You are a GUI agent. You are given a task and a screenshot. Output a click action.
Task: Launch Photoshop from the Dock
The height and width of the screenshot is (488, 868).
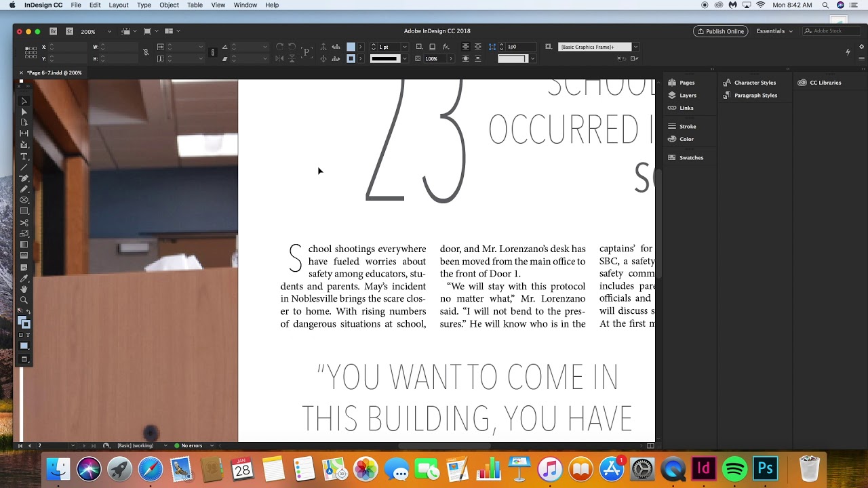pos(766,468)
